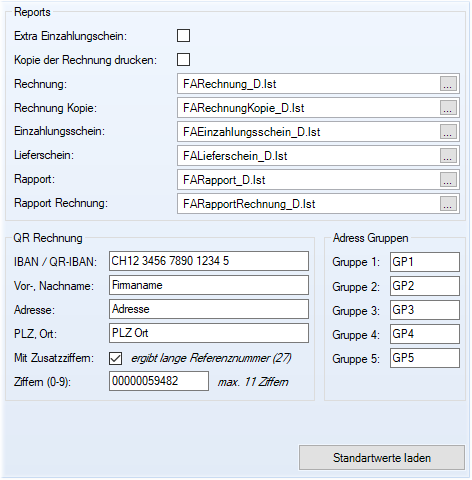Open browse button for Rechnung report file

pos(448,84)
